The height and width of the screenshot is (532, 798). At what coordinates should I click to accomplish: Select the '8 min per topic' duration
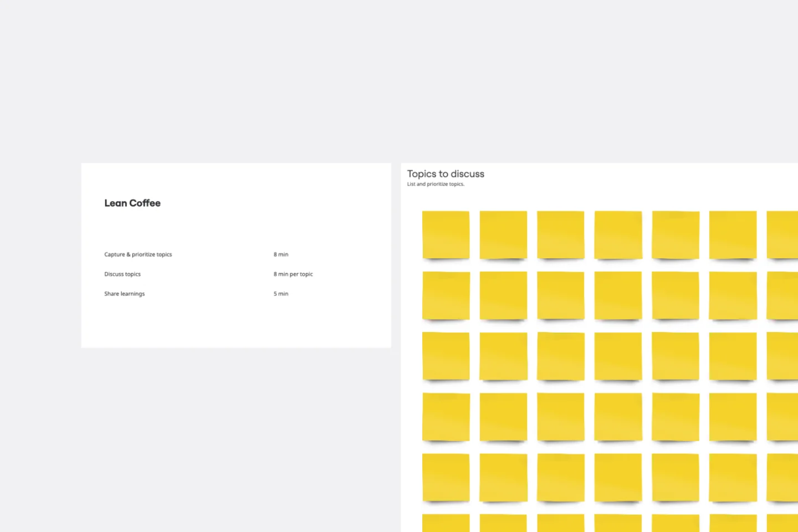(x=293, y=274)
